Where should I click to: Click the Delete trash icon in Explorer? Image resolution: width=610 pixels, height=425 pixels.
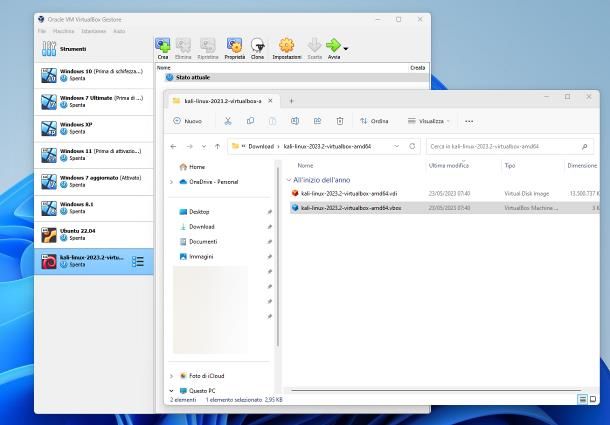340,121
